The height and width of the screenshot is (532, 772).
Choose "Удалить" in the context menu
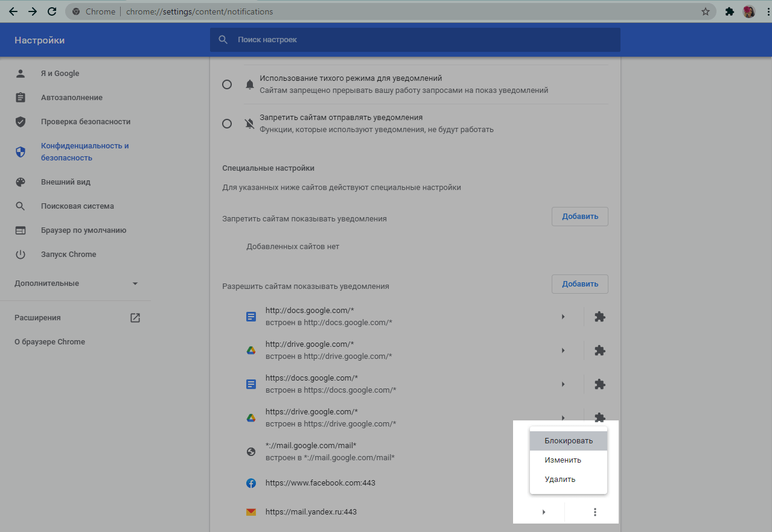569,480
